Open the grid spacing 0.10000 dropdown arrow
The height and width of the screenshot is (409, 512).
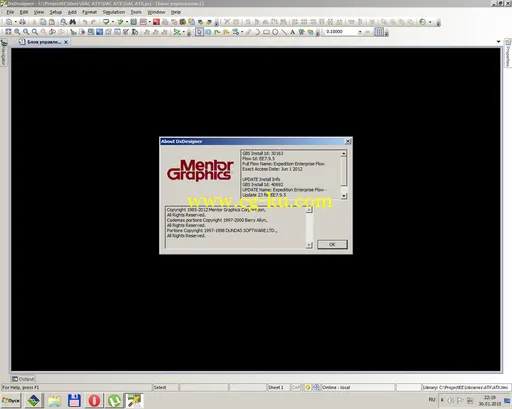click(x=360, y=32)
